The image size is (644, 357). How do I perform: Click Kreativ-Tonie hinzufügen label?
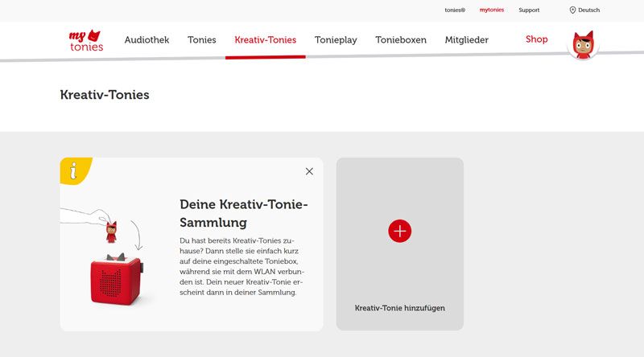click(399, 308)
